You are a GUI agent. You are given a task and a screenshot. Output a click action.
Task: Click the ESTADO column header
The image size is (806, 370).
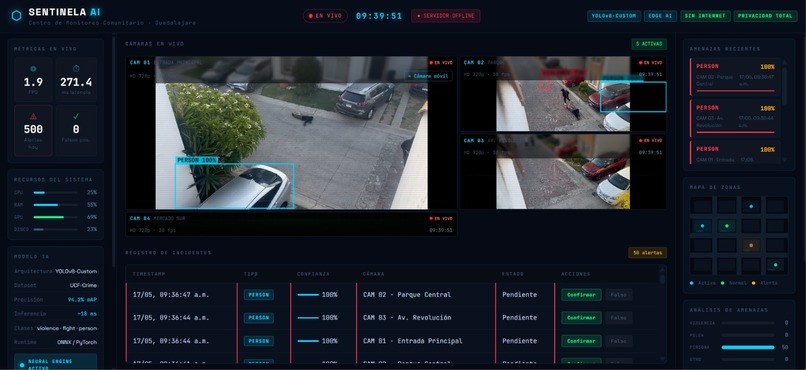512,274
